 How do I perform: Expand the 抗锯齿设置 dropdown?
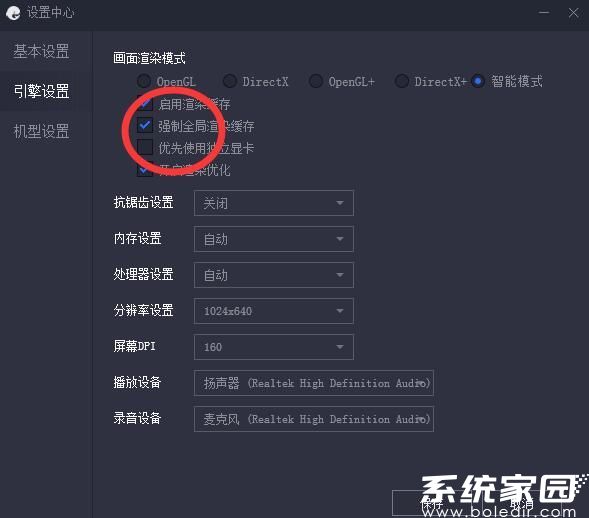click(x=274, y=203)
